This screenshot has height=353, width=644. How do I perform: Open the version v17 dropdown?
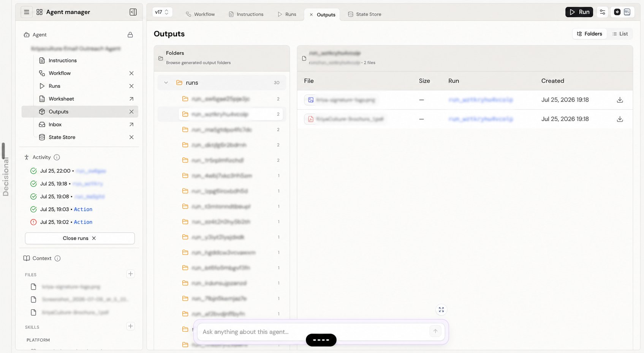[x=162, y=12]
